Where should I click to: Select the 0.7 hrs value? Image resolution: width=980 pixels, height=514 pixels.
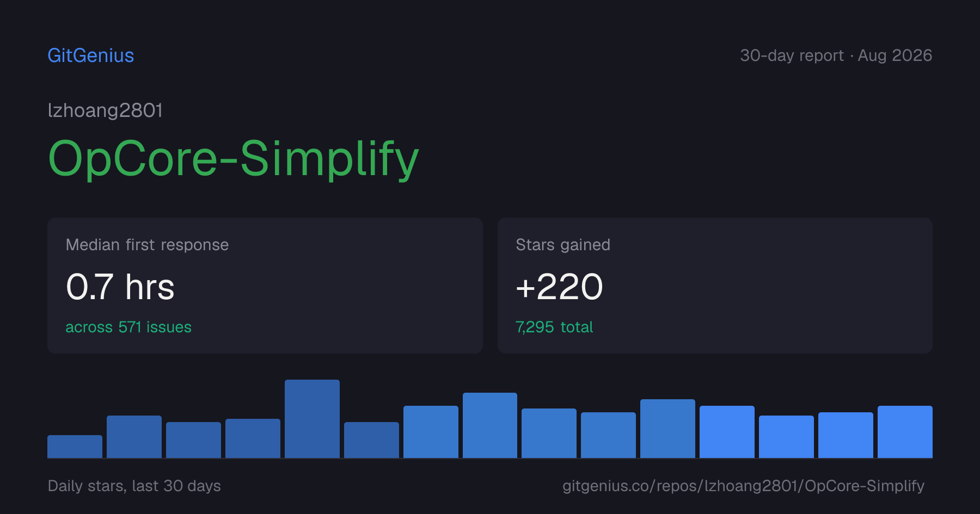click(x=120, y=287)
